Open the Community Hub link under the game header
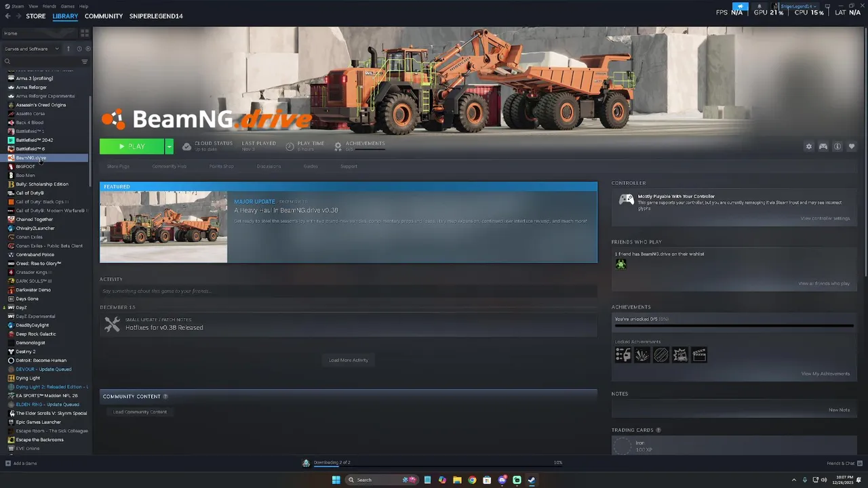This screenshot has width=868, height=488. [169, 166]
